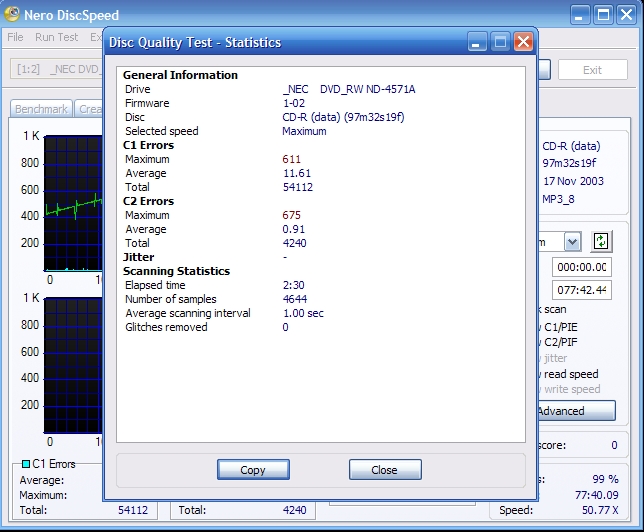Click the Exit button in Nero DiscSpeed
The width and height of the screenshot is (644, 532).
point(592,70)
